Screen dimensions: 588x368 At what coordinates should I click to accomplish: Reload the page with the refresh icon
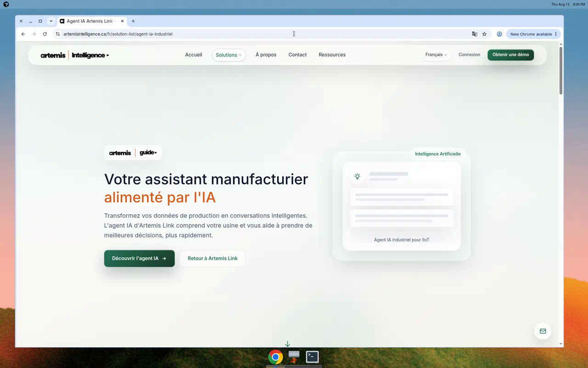(45, 34)
